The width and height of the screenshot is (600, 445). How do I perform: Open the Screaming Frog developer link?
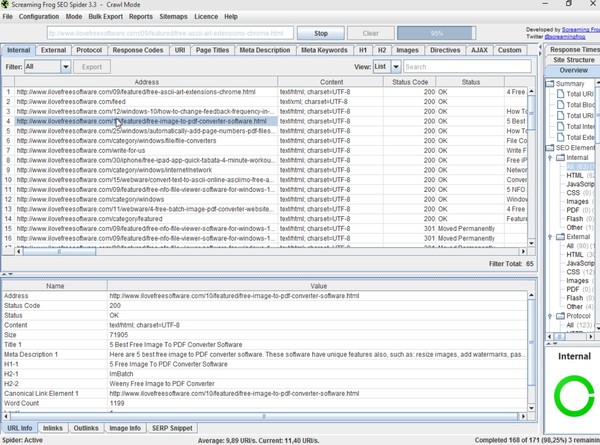[568, 30]
